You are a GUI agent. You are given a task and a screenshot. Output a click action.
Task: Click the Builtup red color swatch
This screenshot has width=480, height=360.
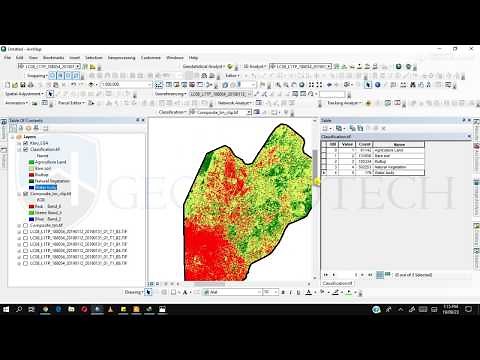click(31, 175)
